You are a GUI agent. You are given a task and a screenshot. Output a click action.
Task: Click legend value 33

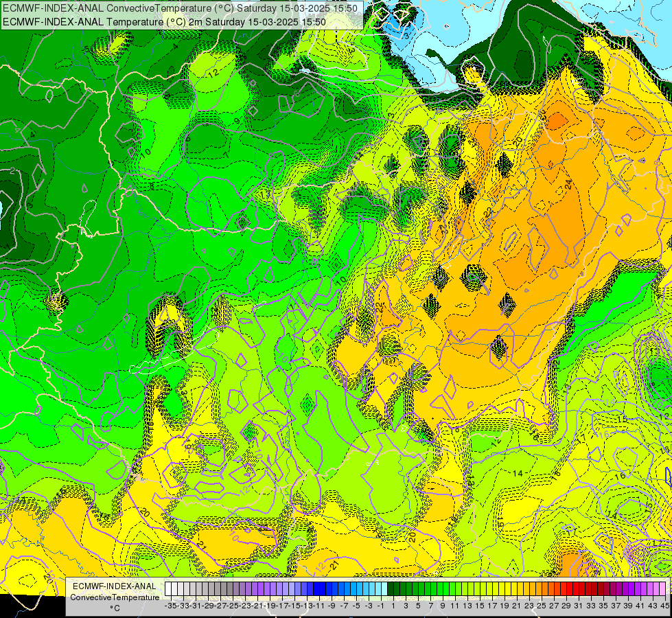591,606
